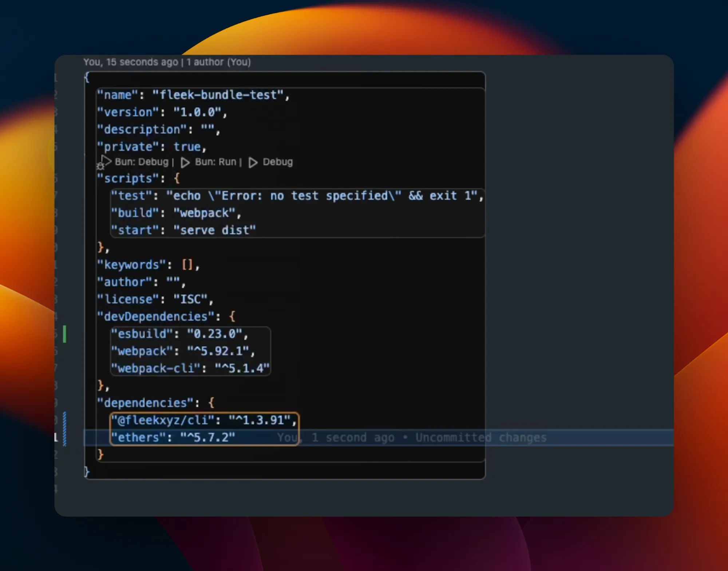Click the 'Uncommitted changes' inline blame text

480,437
